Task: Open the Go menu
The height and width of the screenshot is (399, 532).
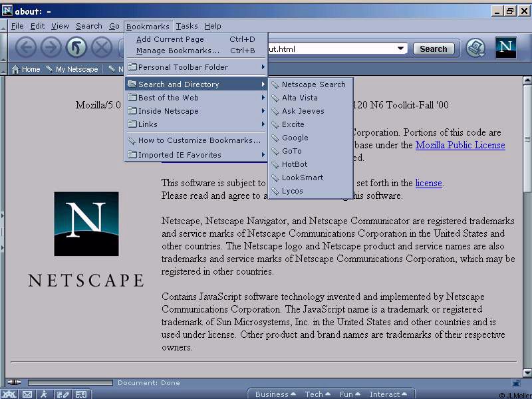Action: (x=114, y=26)
